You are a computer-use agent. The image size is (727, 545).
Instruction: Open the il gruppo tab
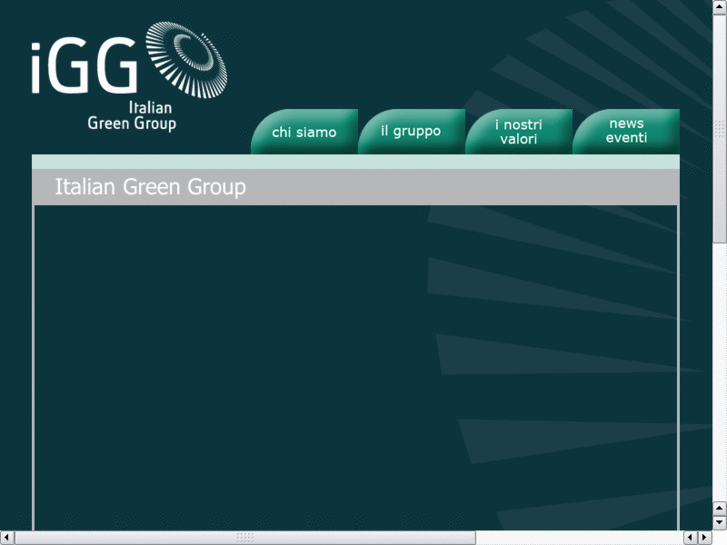(412, 132)
